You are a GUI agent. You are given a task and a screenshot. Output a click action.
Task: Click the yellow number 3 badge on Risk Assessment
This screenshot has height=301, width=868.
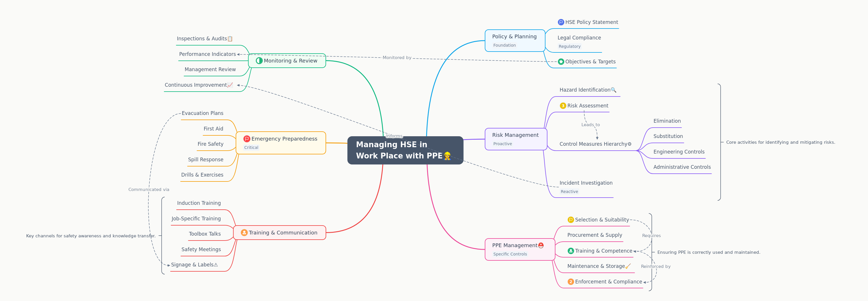pyautogui.click(x=563, y=106)
